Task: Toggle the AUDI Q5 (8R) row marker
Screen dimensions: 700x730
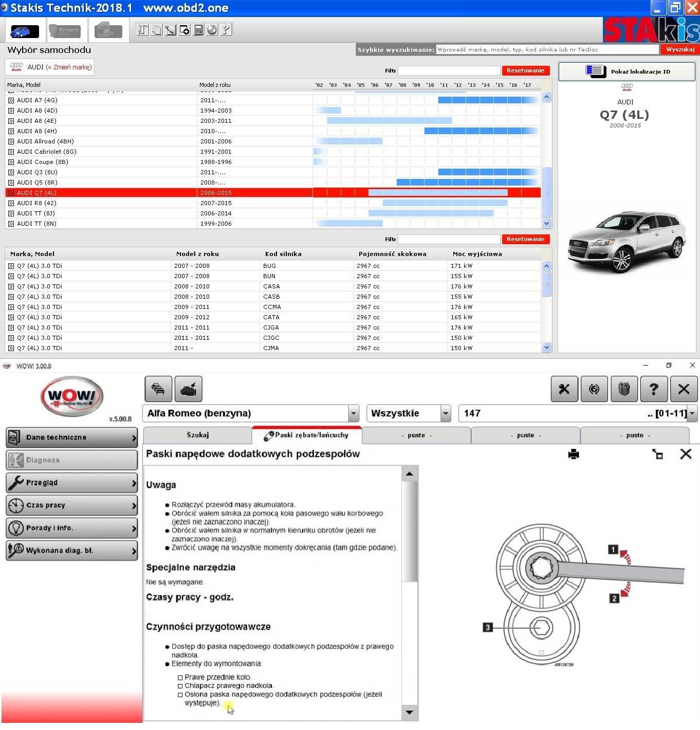Action: 11,182
